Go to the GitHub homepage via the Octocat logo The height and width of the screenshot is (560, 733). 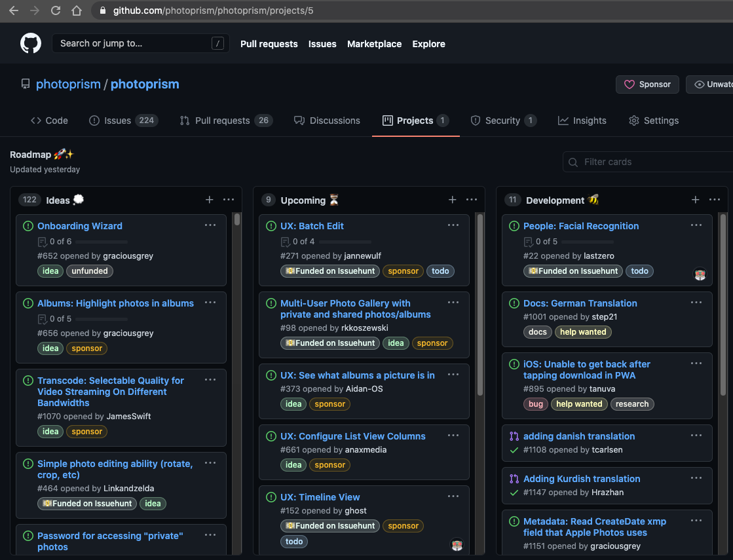pos(30,43)
